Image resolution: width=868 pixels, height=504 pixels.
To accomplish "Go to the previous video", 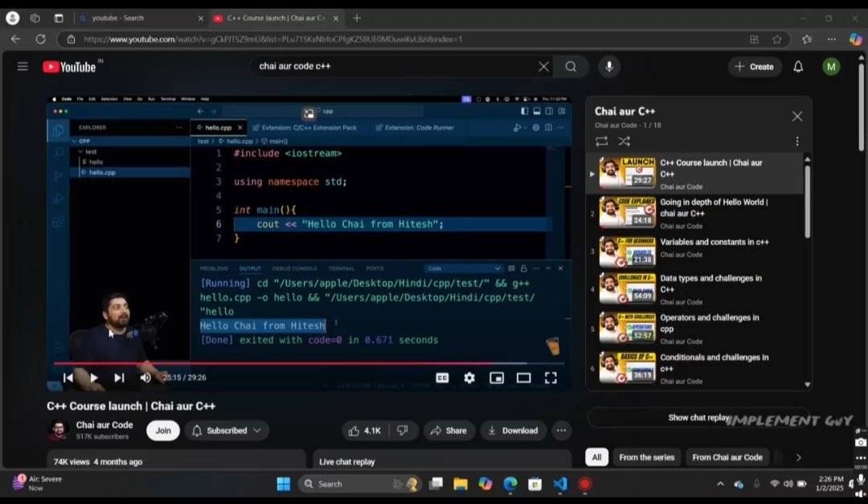I will click(x=68, y=378).
